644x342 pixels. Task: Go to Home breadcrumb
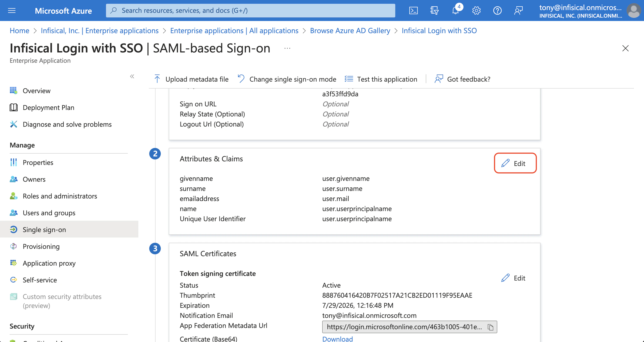point(20,30)
